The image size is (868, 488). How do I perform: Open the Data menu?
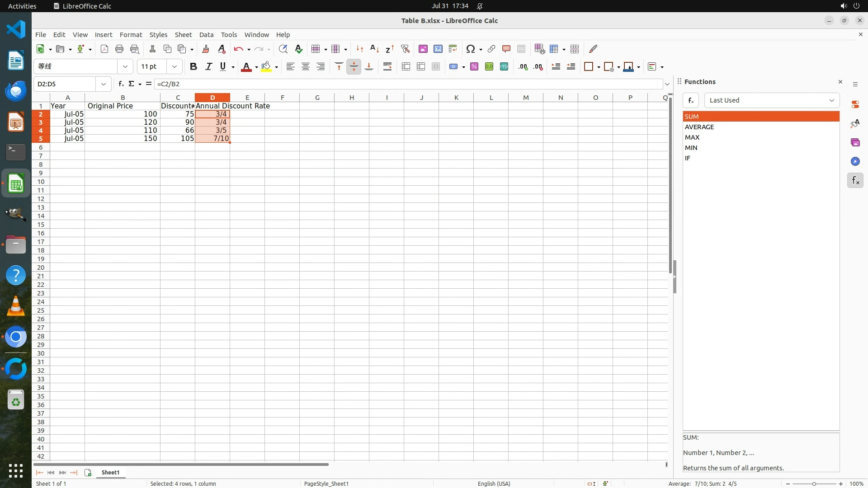206,35
